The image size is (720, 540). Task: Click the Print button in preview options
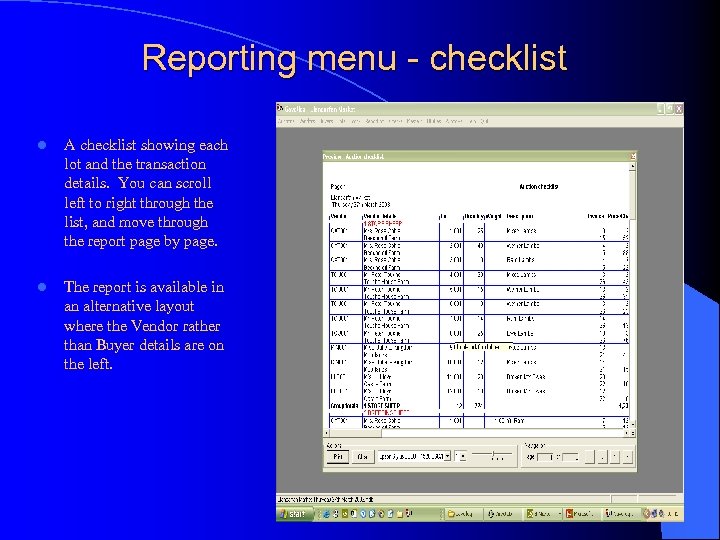tap(338, 456)
